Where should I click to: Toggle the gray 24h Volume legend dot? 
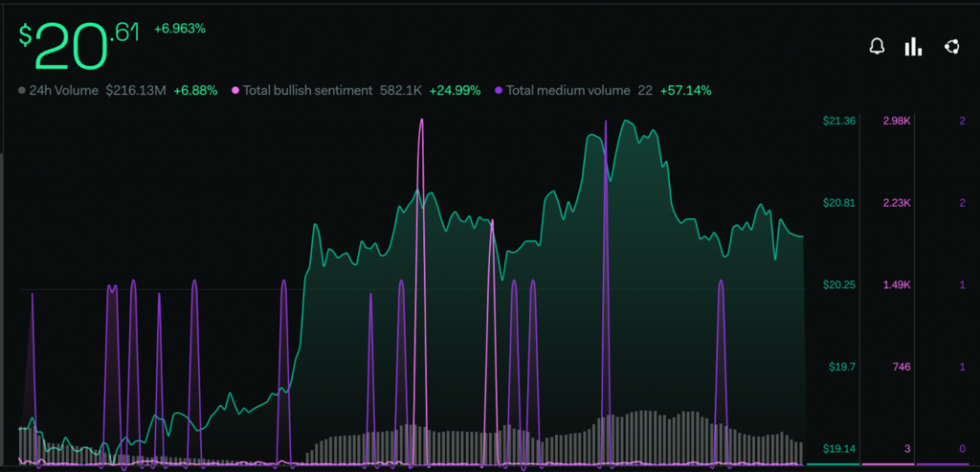[x=22, y=91]
